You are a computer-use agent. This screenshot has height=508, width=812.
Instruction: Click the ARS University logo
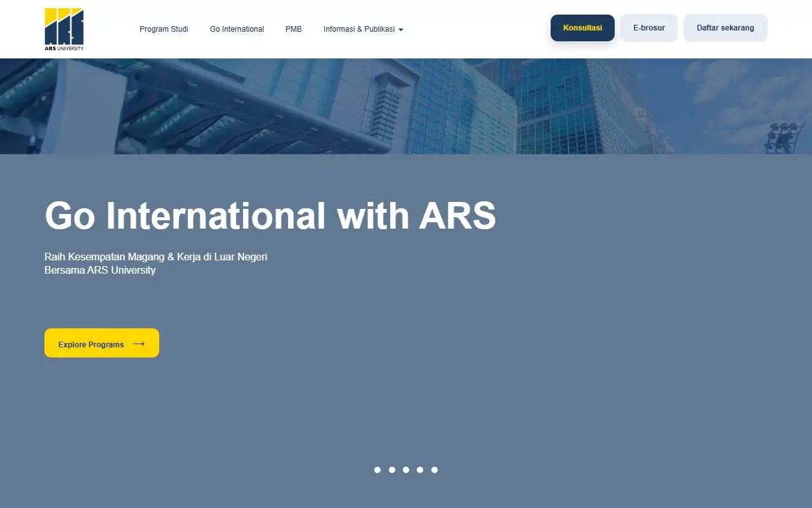coord(64,29)
